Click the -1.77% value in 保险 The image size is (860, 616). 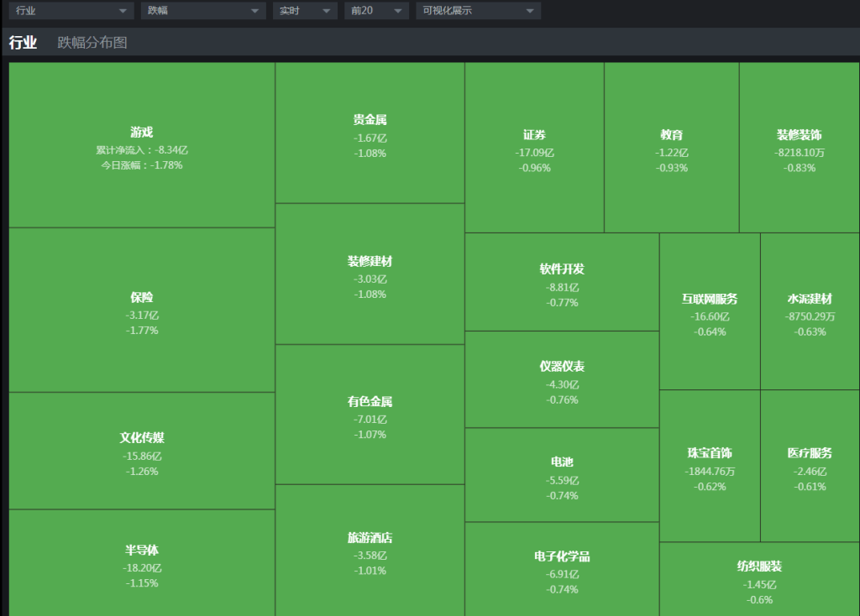coord(141,331)
